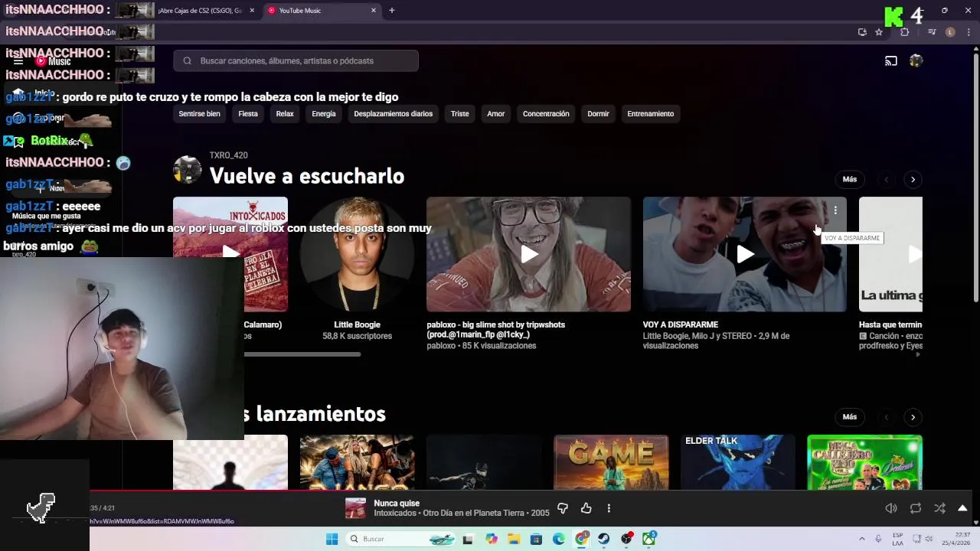The width and height of the screenshot is (980, 551).
Task: Open the Intoxicados artist link in player bar
Action: (395, 514)
